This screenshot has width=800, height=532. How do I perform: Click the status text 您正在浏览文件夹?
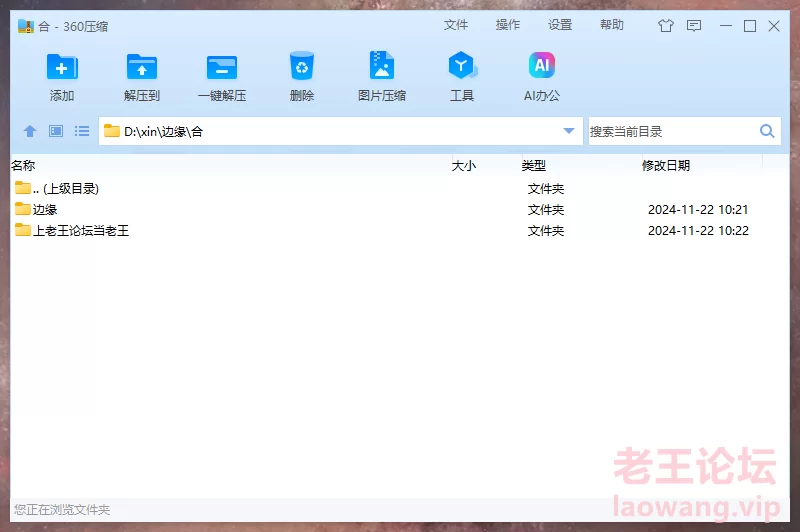pos(62,509)
